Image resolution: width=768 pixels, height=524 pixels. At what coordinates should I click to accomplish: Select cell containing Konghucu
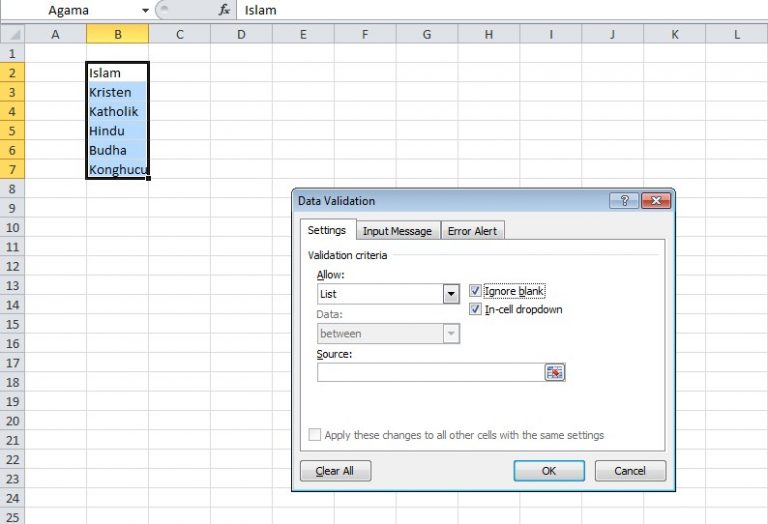[x=118, y=169]
